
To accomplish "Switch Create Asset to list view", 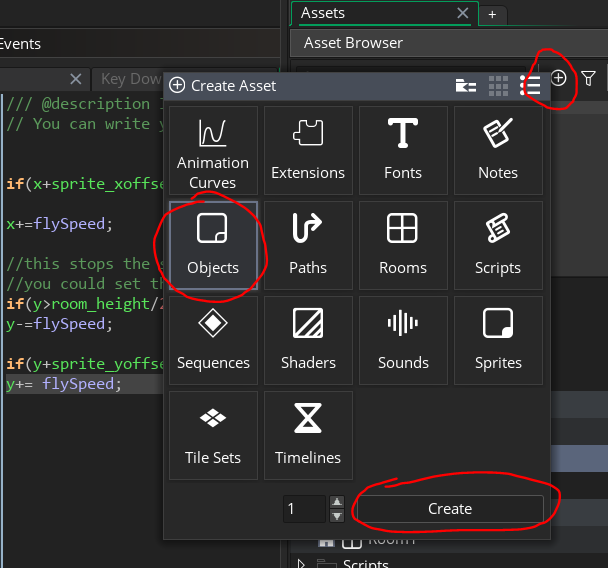I will (x=530, y=85).
